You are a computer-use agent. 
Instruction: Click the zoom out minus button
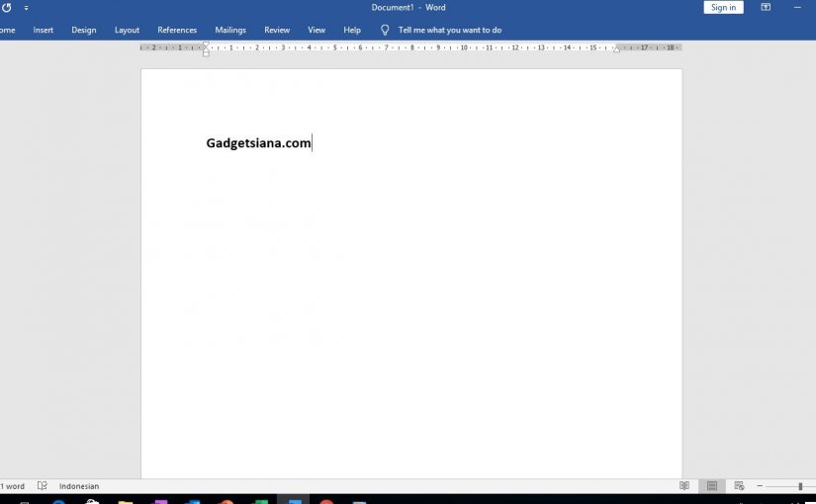pyautogui.click(x=760, y=486)
